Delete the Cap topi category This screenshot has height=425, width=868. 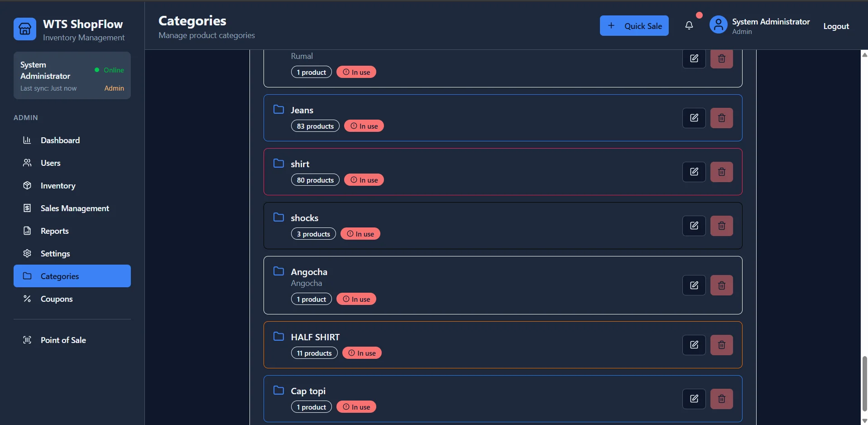(721, 399)
